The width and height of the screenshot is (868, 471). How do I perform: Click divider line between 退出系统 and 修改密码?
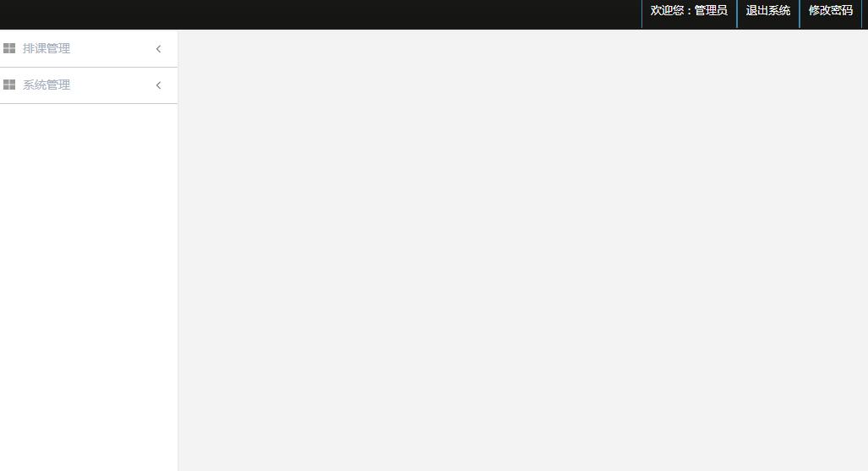800,14
